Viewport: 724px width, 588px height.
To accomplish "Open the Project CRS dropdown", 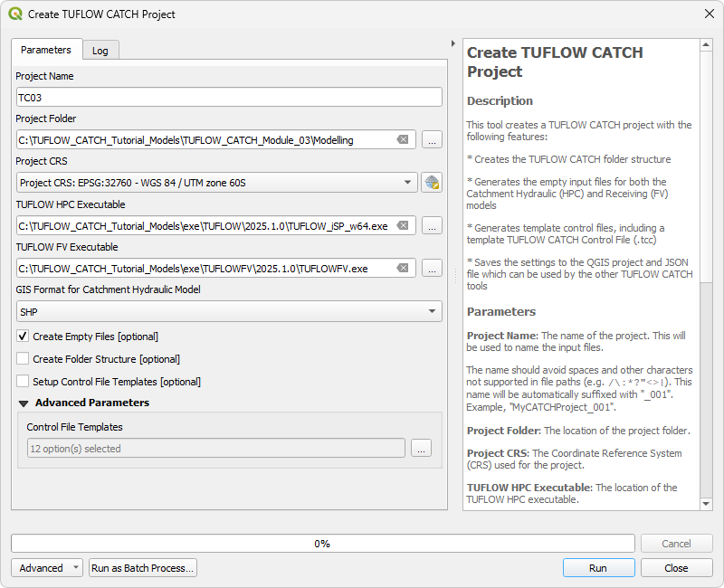I will click(216, 183).
